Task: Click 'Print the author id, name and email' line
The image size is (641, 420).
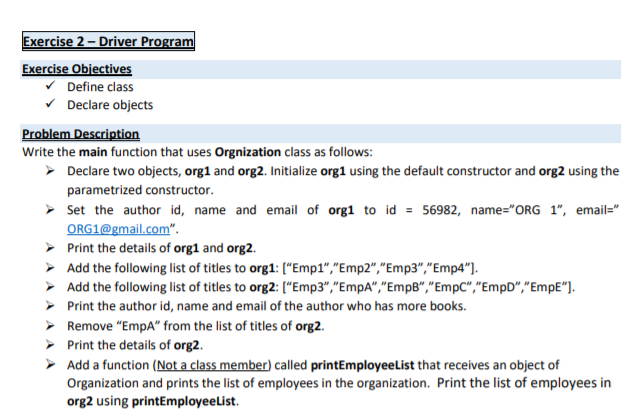Action: 267,306
